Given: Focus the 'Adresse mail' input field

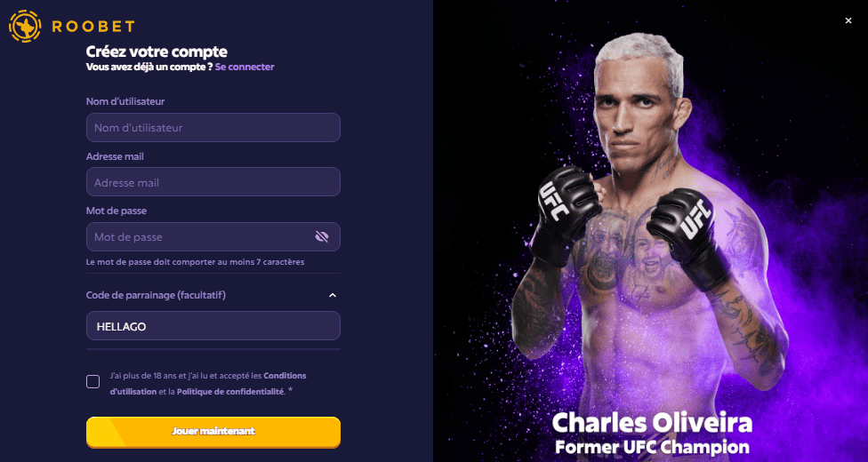Looking at the screenshot, I should pos(213,182).
